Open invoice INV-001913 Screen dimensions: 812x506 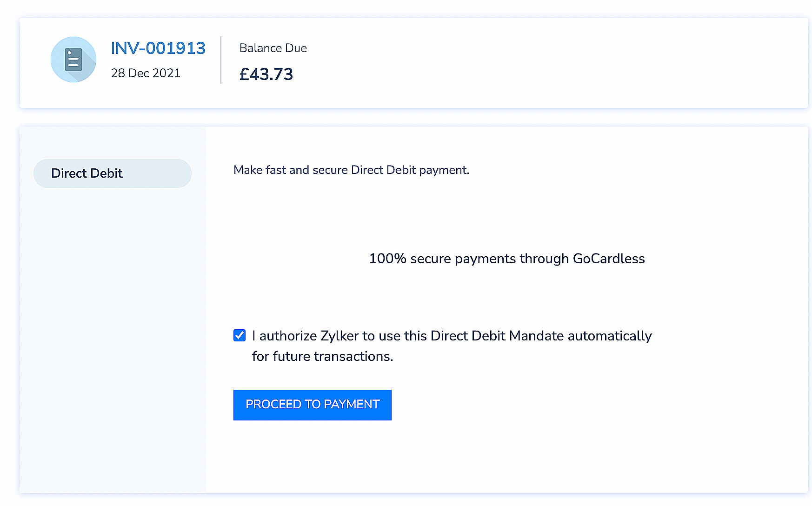click(x=158, y=48)
